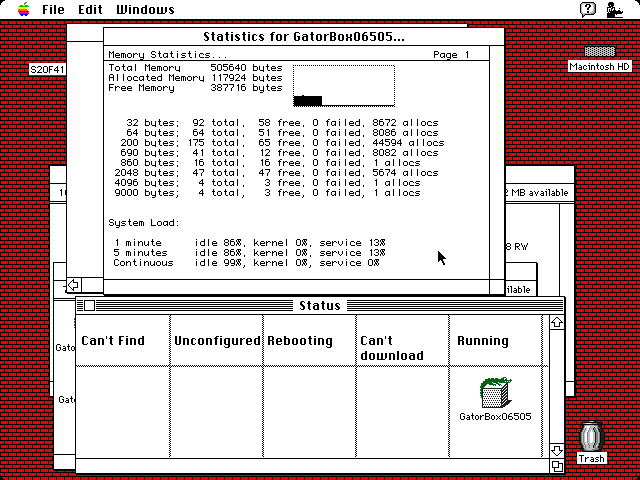
Task: Click the Status window close box
Action: click(x=89, y=305)
